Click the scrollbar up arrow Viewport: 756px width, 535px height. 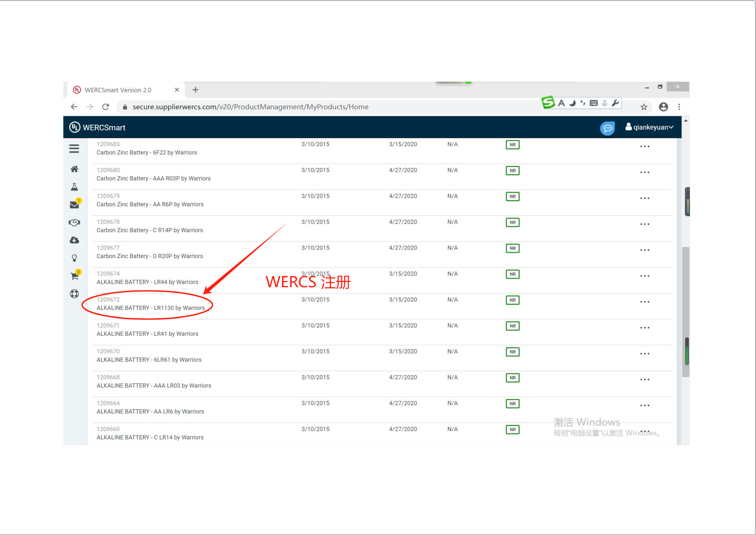(x=685, y=121)
